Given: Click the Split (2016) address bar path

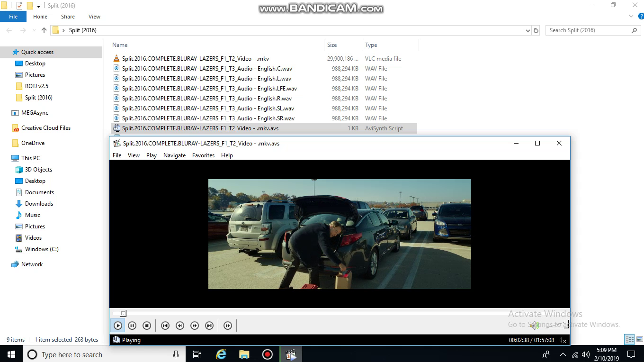Looking at the screenshot, I should pos(82,30).
